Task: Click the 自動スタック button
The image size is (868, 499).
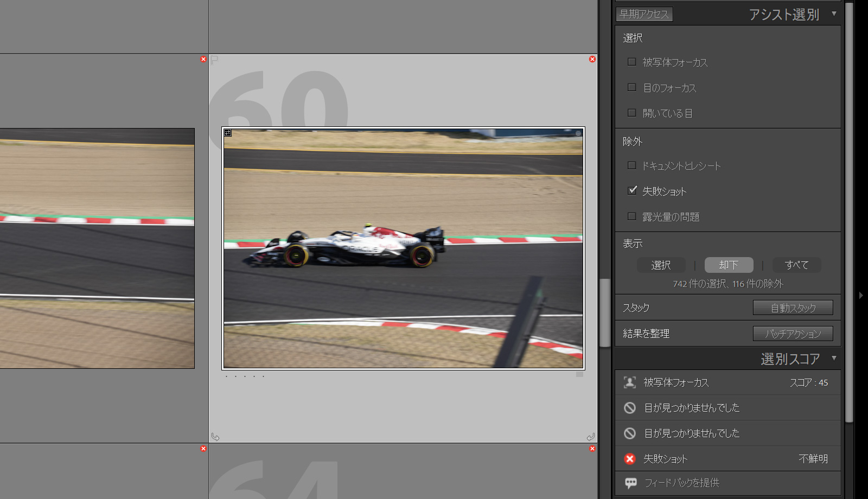Action: click(793, 308)
